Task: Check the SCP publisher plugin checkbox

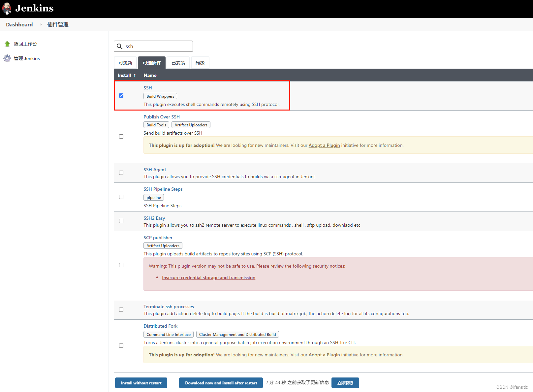Action: [121, 265]
